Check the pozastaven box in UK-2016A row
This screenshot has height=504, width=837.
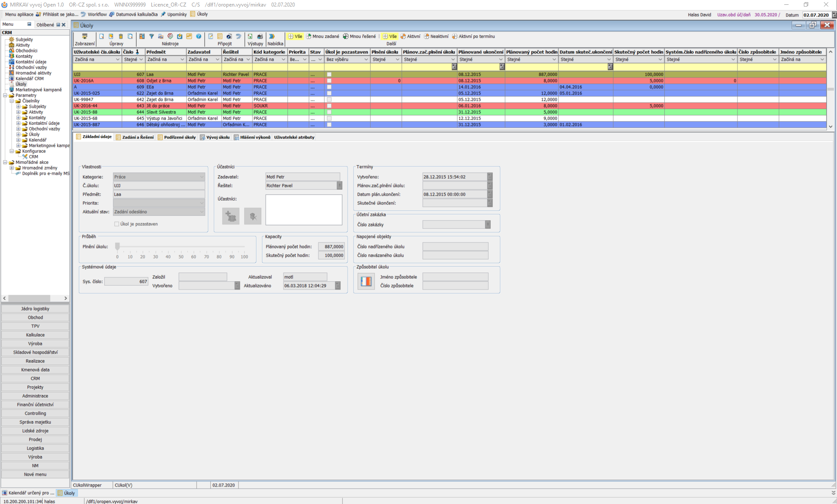pos(329,81)
